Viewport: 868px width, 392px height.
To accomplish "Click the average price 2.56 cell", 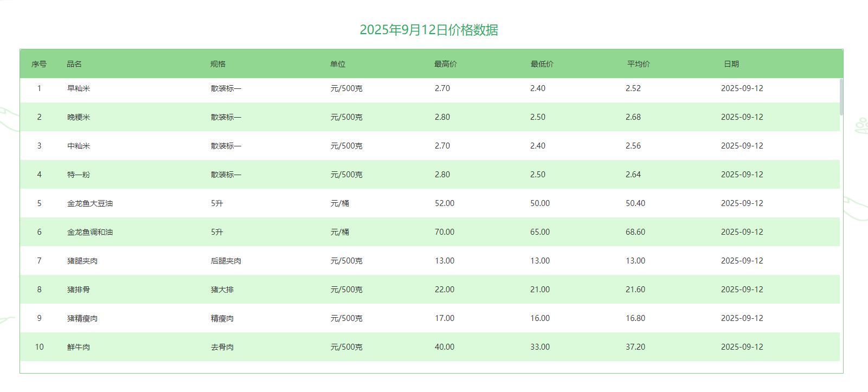I will tap(633, 146).
